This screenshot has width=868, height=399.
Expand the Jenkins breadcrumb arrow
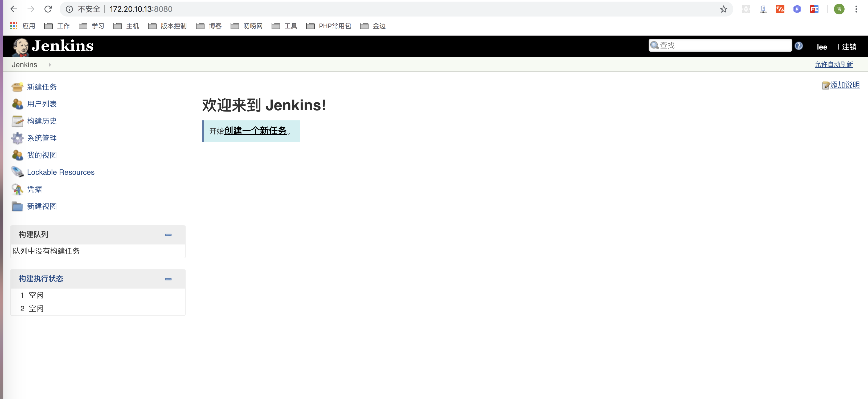pyautogui.click(x=50, y=65)
